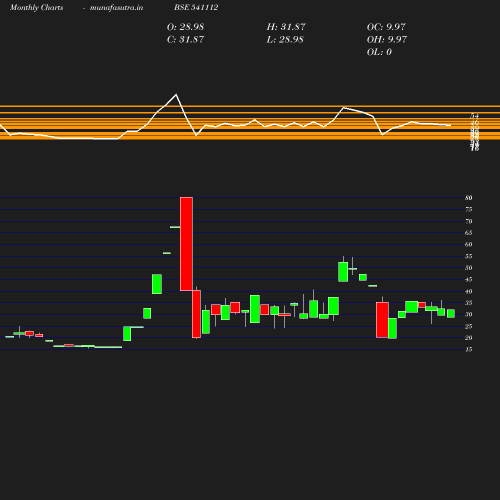Viewport: 500px width, 500px height.
Task: Click the price axis label '65'
Action: 469,233
